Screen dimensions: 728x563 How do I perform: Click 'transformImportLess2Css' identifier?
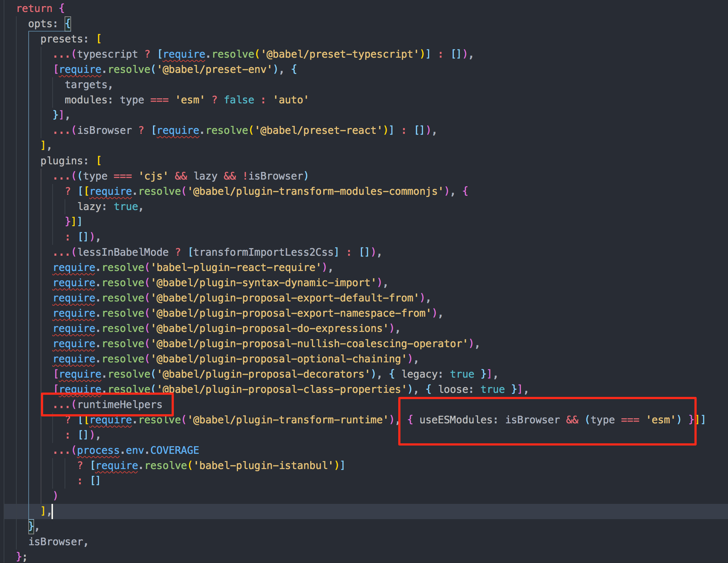click(x=263, y=252)
